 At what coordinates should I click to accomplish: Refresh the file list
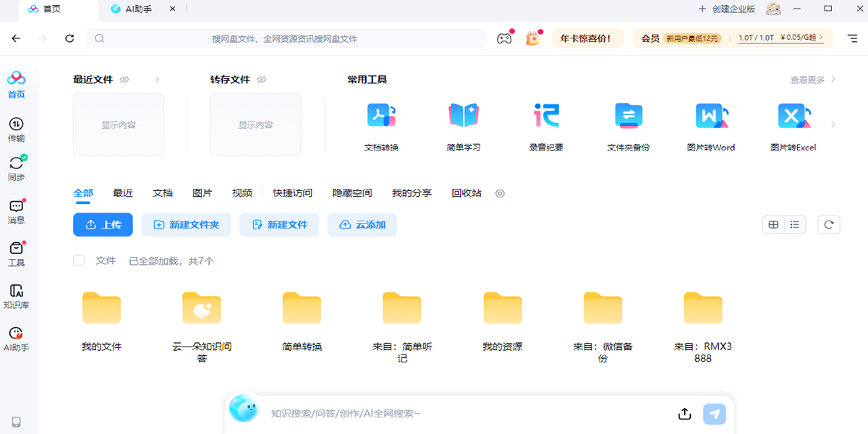click(x=829, y=225)
